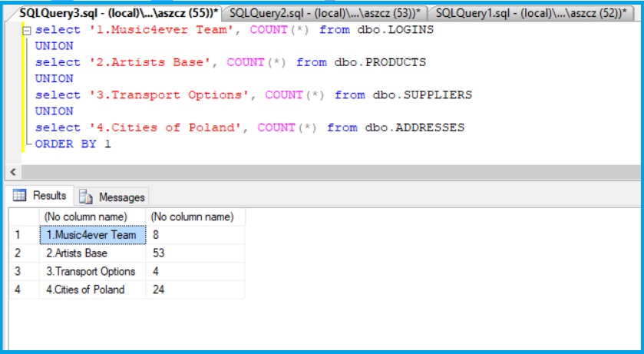
Task: Click the second "(No column name)" column header
Action: pos(191,217)
